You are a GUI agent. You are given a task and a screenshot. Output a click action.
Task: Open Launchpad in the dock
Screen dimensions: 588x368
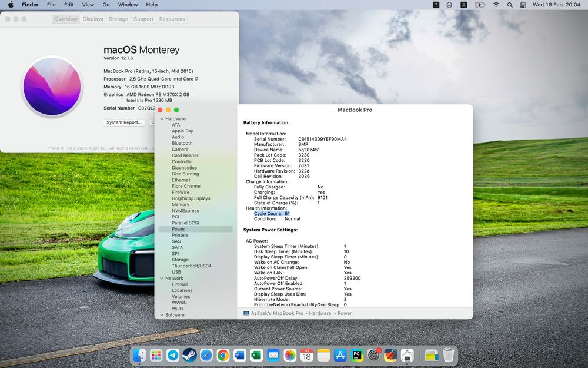pyautogui.click(x=156, y=355)
